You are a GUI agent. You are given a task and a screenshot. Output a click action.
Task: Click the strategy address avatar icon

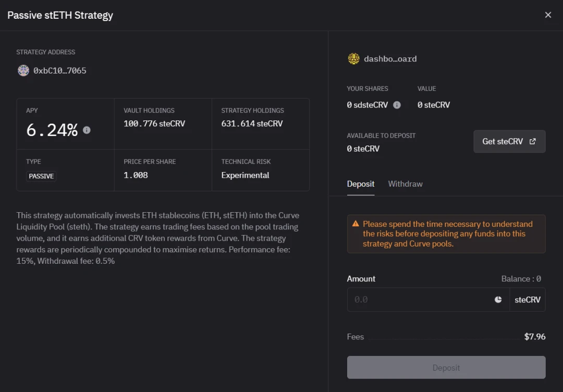[23, 70]
